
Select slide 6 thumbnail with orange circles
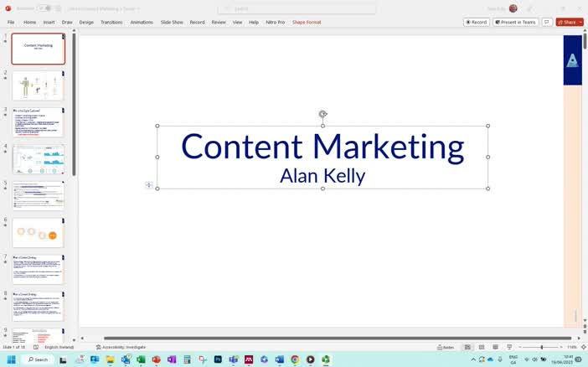[x=39, y=233]
